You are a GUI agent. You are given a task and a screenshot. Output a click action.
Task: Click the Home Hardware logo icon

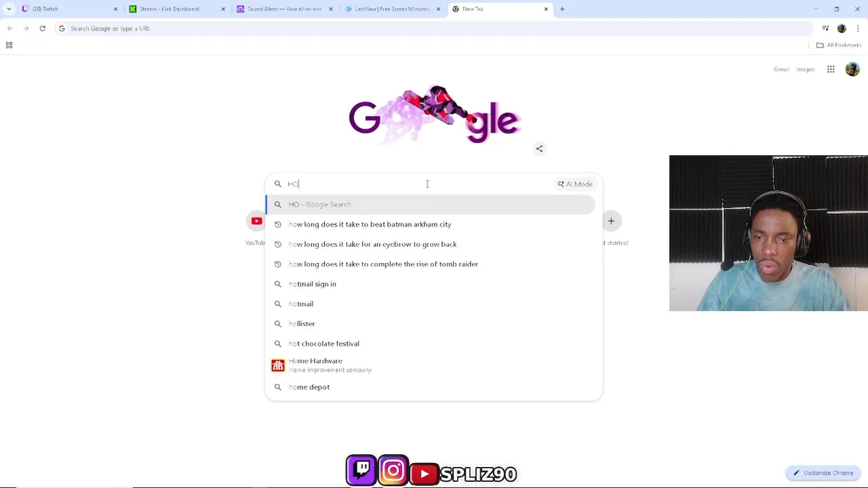tap(277, 365)
